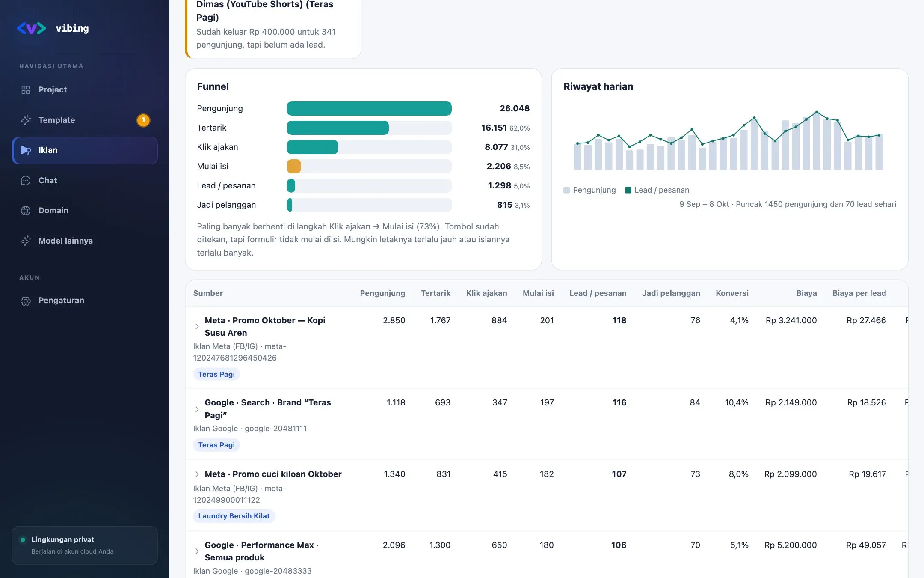924x578 pixels.
Task: Click the 10,4% conversion value
Action: 737,403
